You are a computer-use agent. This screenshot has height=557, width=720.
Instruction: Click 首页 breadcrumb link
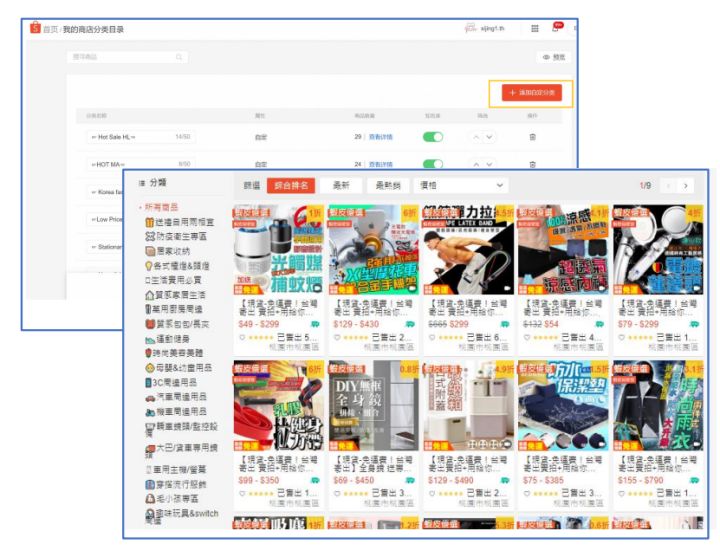pyautogui.click(x=51, y=29)
